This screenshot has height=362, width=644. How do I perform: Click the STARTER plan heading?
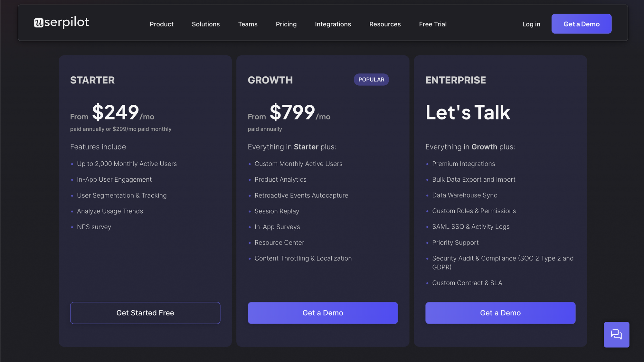(x=92, y=80)
